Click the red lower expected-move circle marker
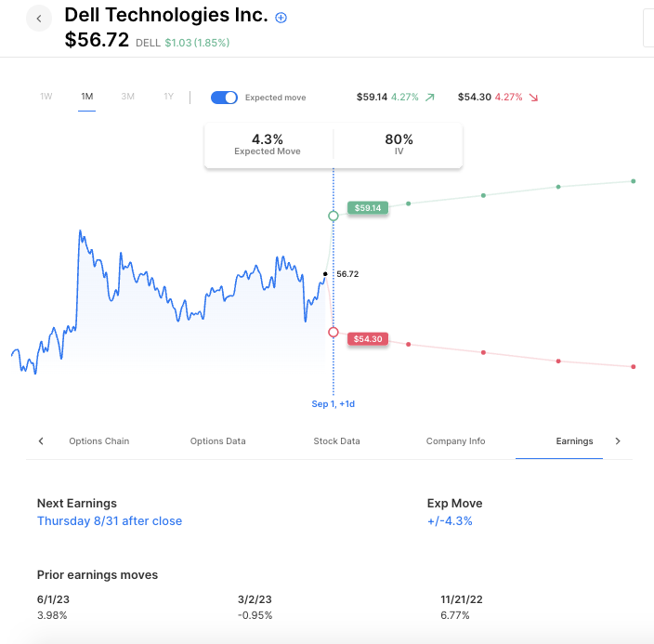 (334, 332)
